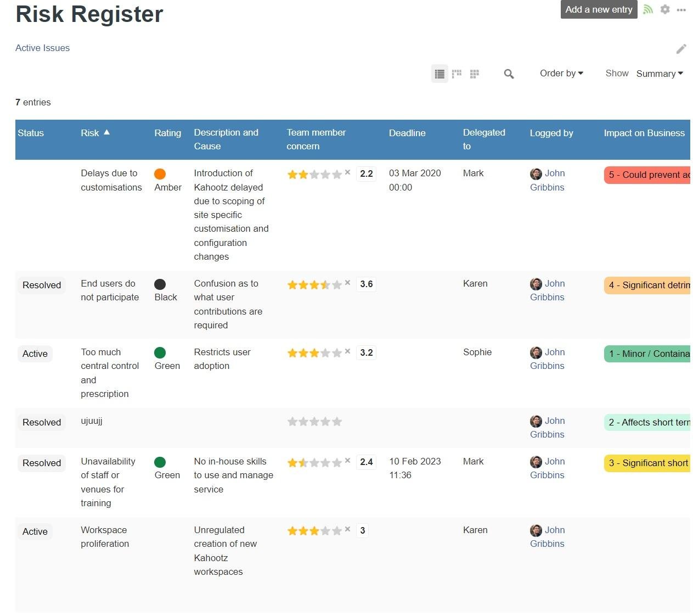Sort by the Risk column header
Viewport: 693px width, 616px height.
(x=90, y=133)
